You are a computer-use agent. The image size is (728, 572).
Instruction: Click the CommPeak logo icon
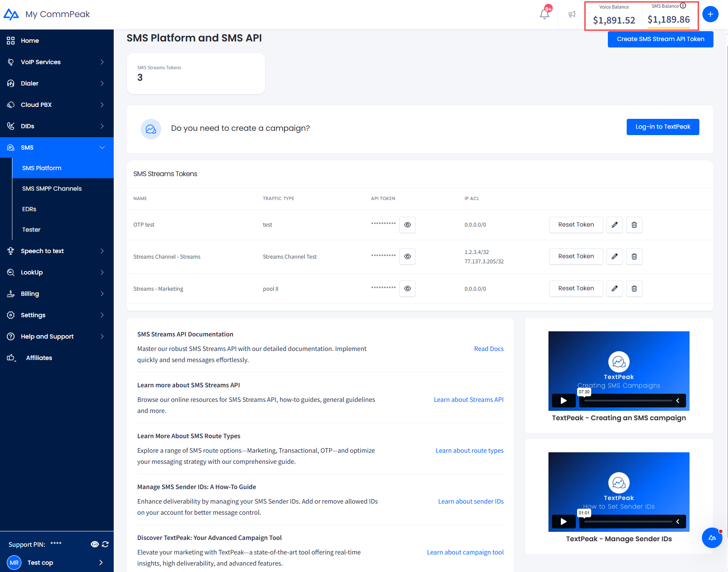pos(11,14)
